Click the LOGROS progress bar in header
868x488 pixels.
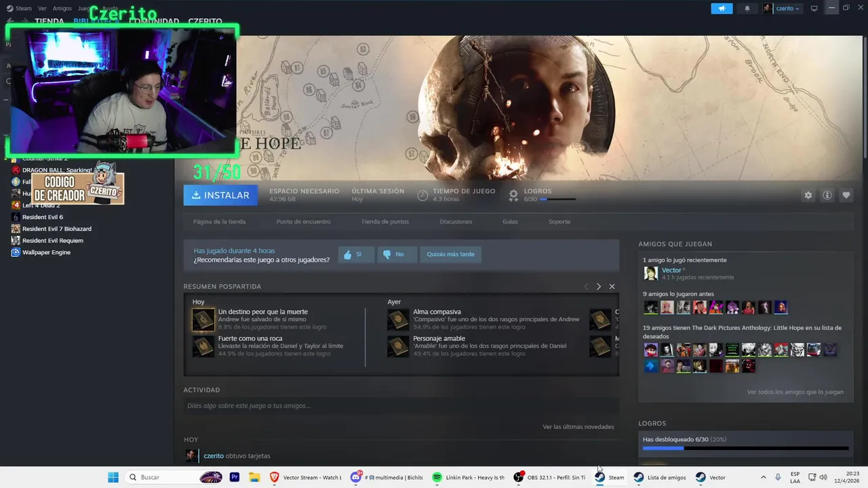(x=558, y=199)
